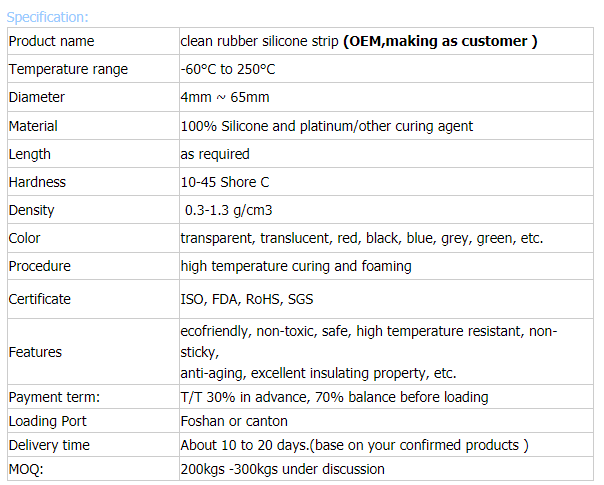Click 'ecofriendly, non-toxic, safe' features line

pyautogui.click(x=369, y=331)
